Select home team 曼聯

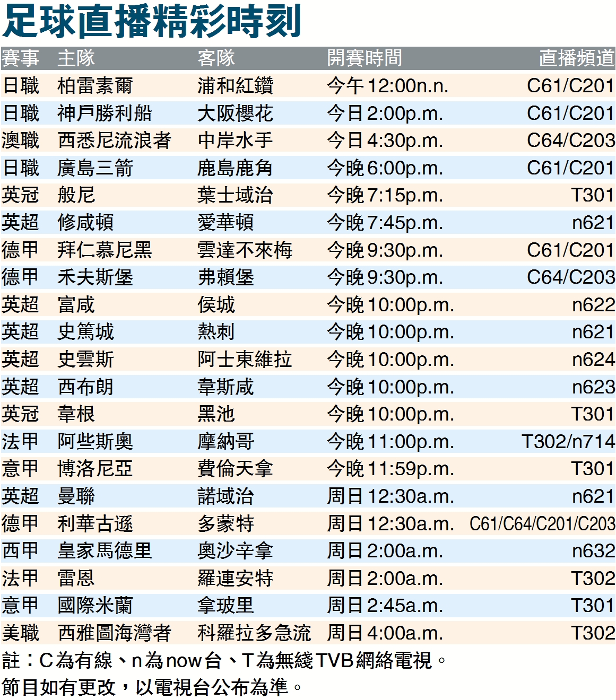click(76, 496)
